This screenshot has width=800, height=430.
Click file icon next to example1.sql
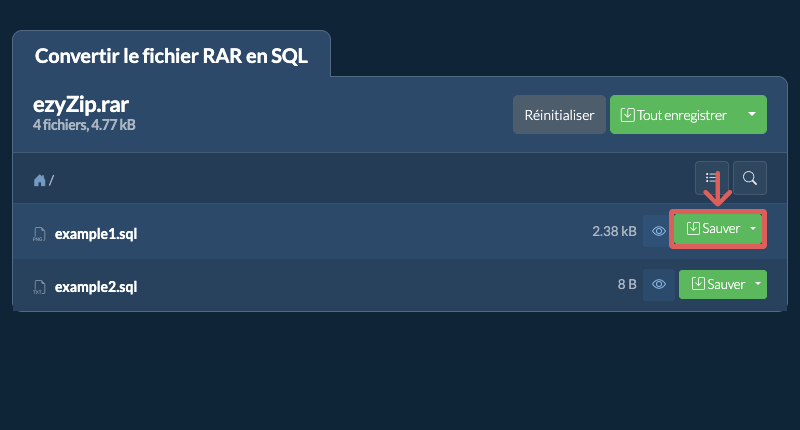click(x=39, y=234)
